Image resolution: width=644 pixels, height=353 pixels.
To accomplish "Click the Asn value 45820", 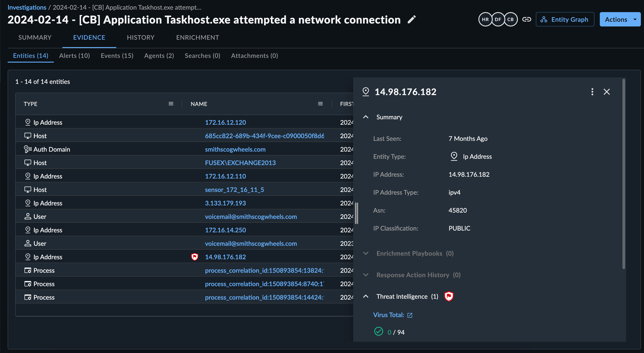I will tap(458, 210).
